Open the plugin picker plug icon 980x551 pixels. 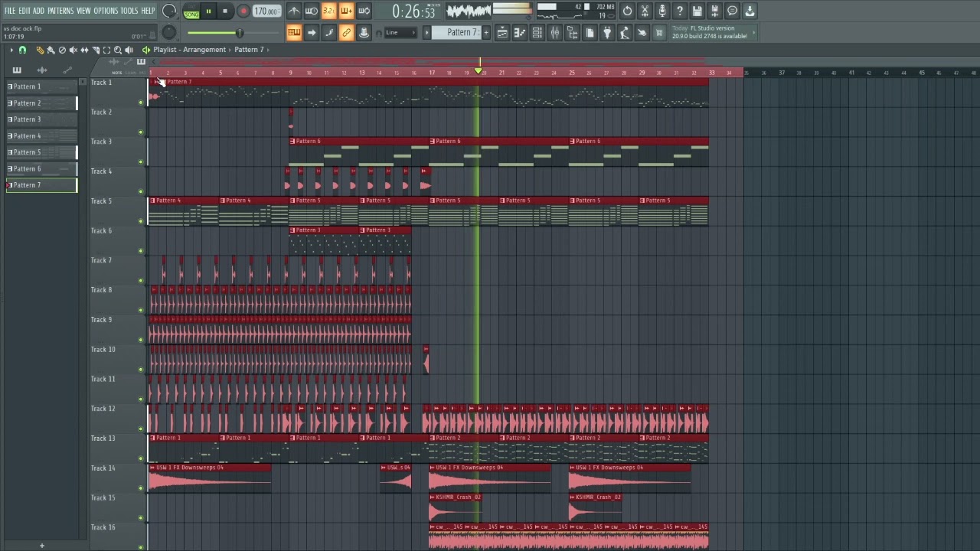tap(607, 32)
